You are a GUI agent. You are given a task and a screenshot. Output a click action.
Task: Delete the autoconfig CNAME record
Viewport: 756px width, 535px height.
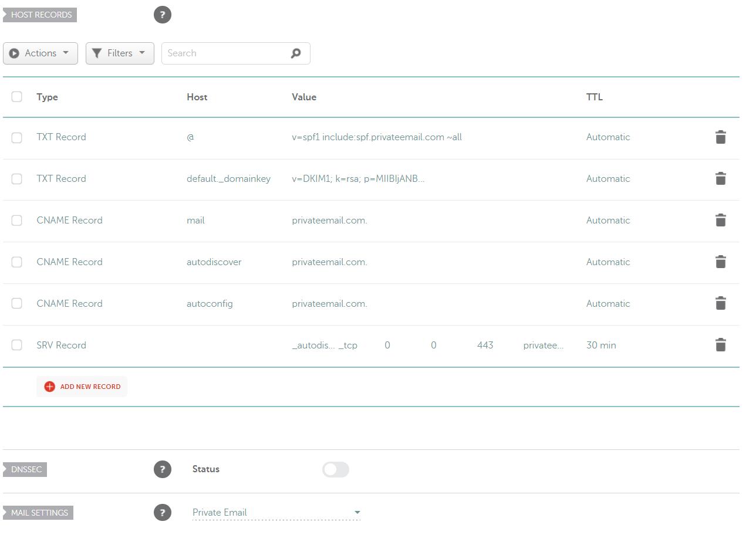pos(720,303)
